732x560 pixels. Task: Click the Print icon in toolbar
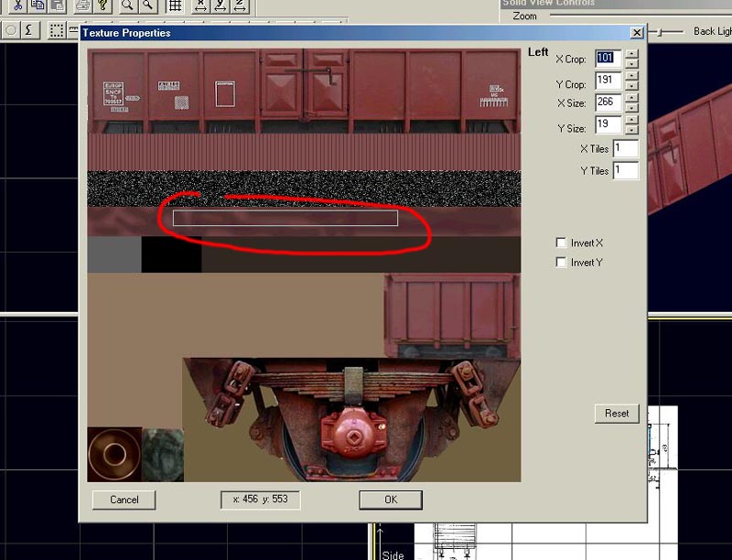[x=82, y=5]
